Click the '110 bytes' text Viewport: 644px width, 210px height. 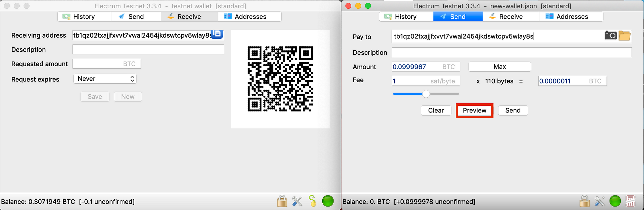tap(499, 81)
